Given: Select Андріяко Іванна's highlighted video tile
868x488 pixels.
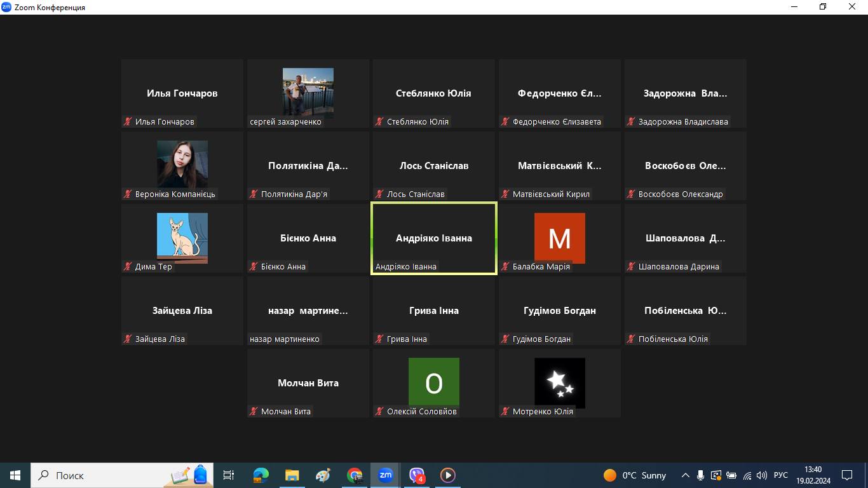Looking at the screenshot, I should pos(434,238).
